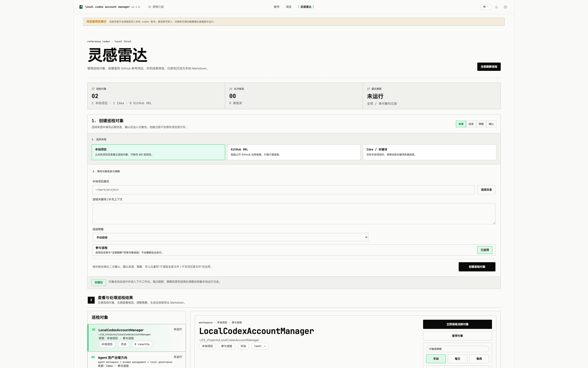Click 最近刷新 未运行 stat card
The image size is (588, 368).
[432, 96]
